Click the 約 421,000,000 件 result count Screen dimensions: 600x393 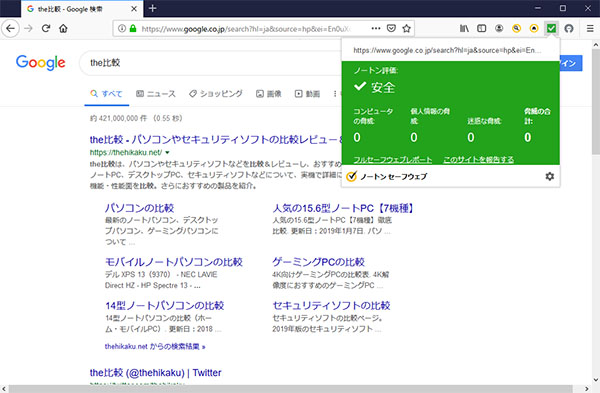point(119,118)
